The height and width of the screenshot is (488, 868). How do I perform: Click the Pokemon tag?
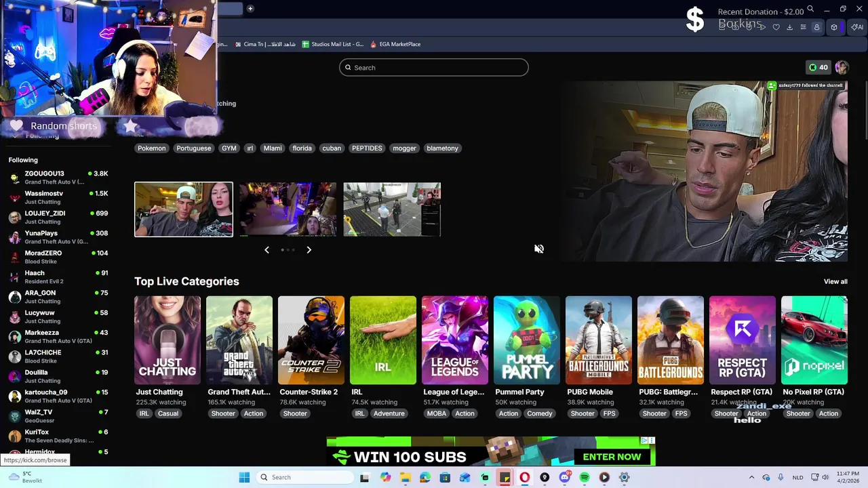click(x=152, y=148)
